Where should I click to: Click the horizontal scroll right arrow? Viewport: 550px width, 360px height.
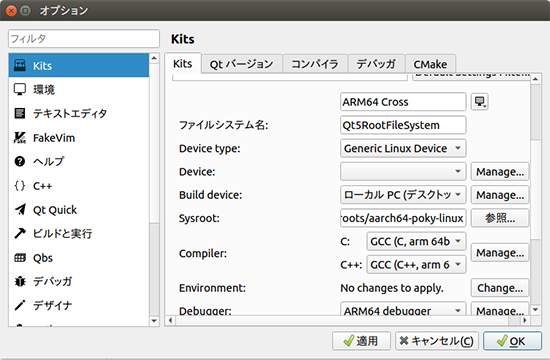point(525,320)
